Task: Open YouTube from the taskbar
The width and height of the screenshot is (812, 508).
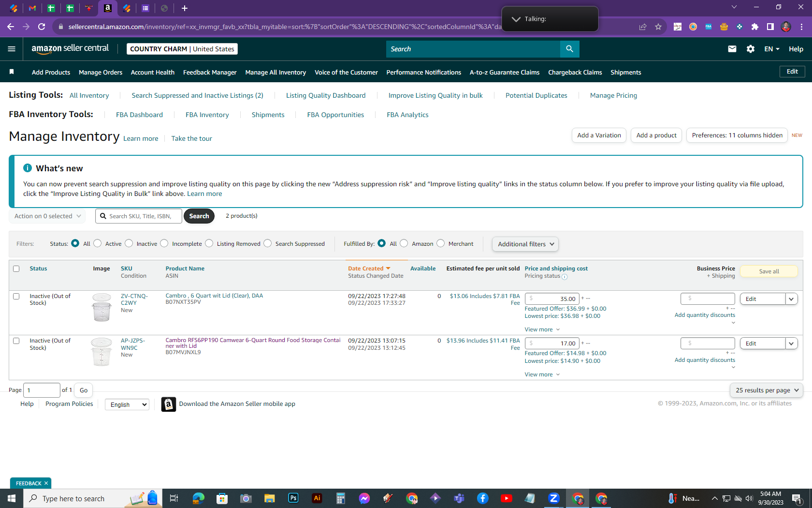Action: pos(507,498)
